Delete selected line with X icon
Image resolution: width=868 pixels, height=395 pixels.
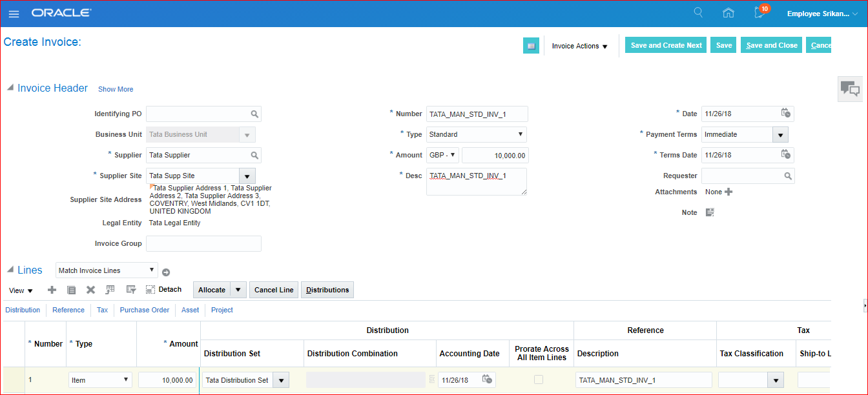click(91, 290)
